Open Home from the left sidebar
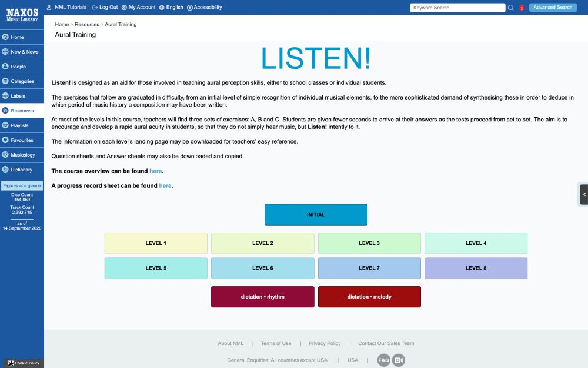This screenshot has width=588, height=368. [x=22, y=37]
